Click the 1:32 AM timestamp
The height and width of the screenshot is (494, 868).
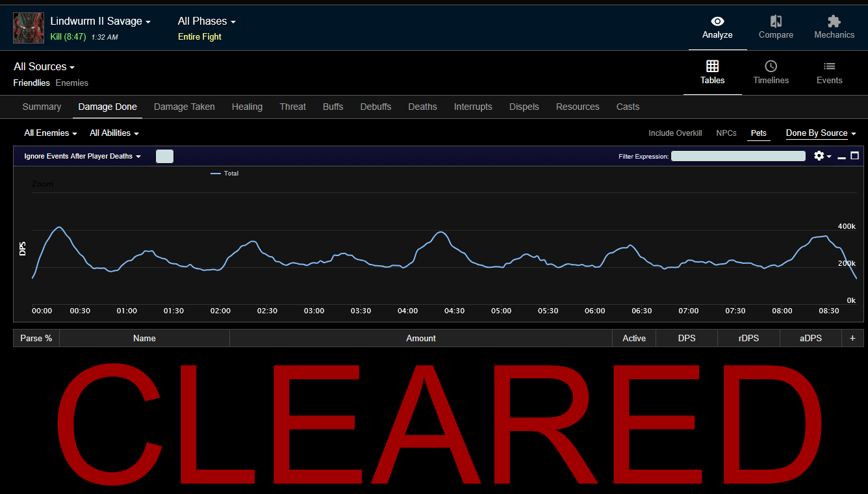tap(105, 38)
